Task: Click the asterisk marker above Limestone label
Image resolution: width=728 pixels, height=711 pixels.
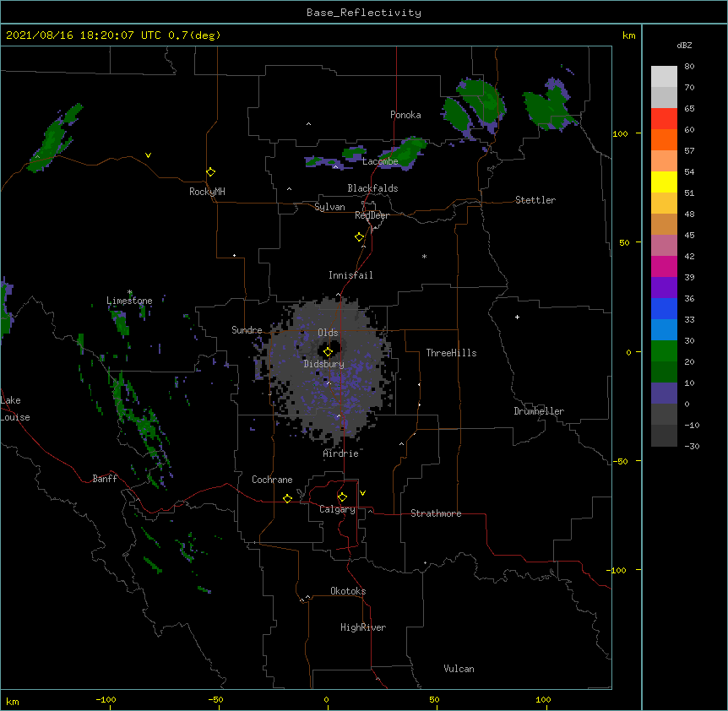Action: point(130,292)
